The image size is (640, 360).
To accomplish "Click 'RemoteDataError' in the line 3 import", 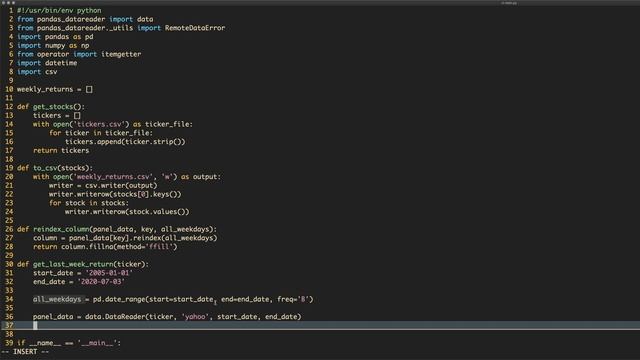I will [195, 28].
